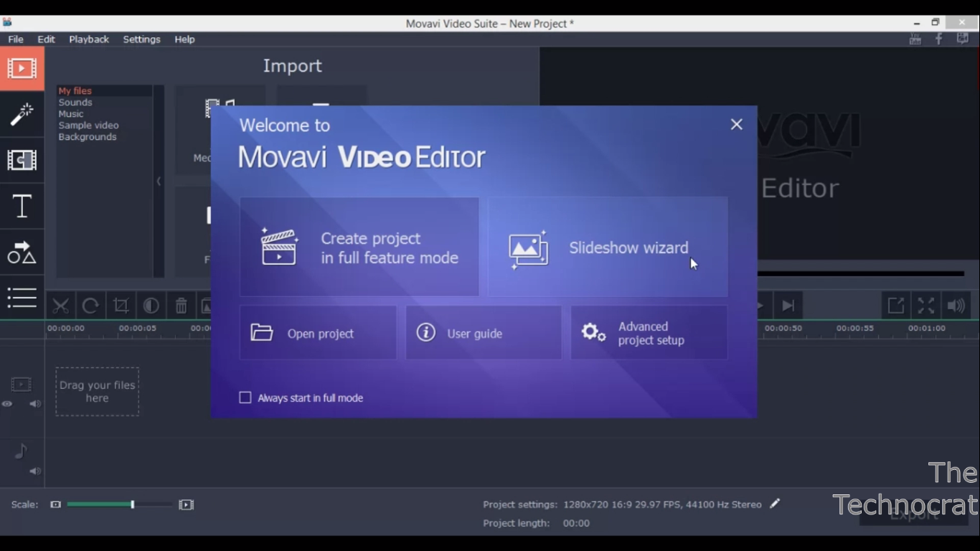
Task: Open the Transitions panel
Action: (x=22, y=161)
